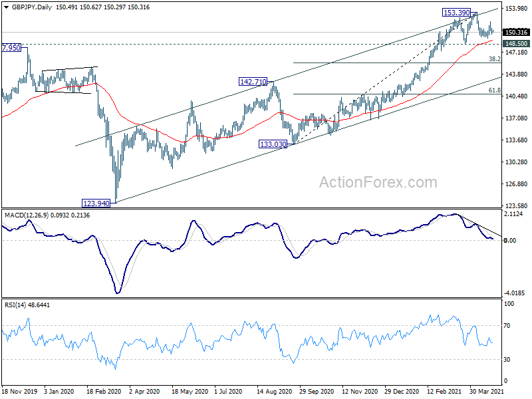Select the 7.950 price label at left
The width and height of the screenshot is (532, 399).
[11, 48]
